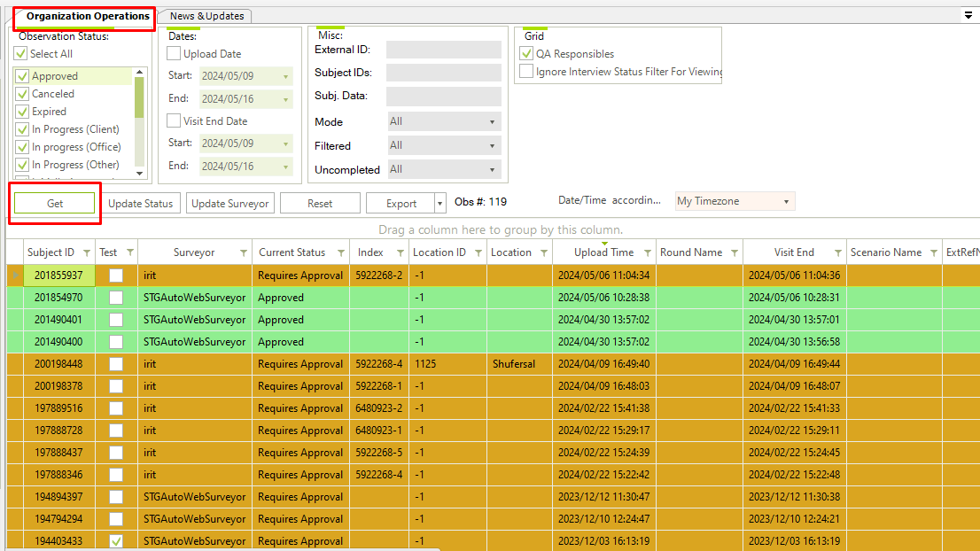980x551 pixels.
Task: Open the tab list dropdown arrow at top right
Action: [x=968, y=15]
